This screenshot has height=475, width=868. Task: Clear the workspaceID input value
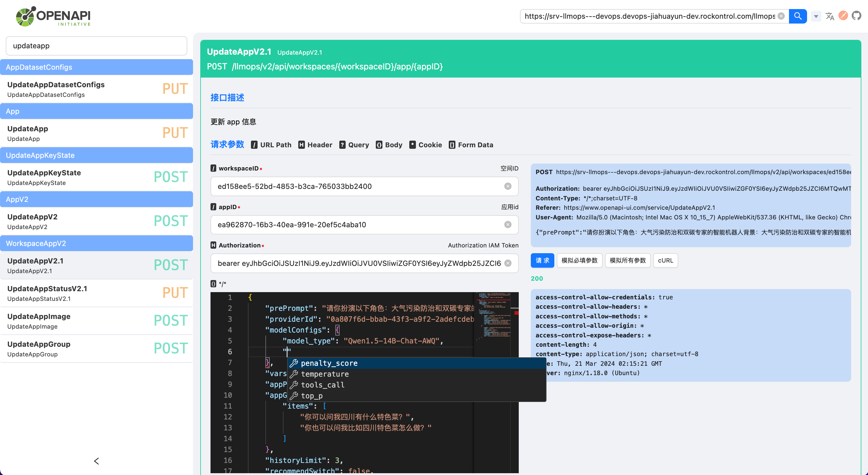coord(508,186)
